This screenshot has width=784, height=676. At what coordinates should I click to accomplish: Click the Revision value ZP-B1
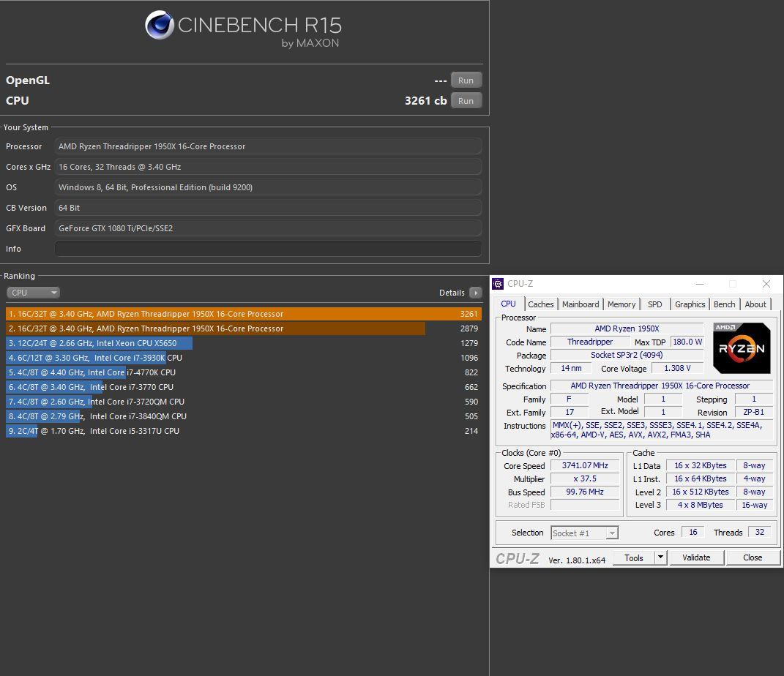point(753,412)
